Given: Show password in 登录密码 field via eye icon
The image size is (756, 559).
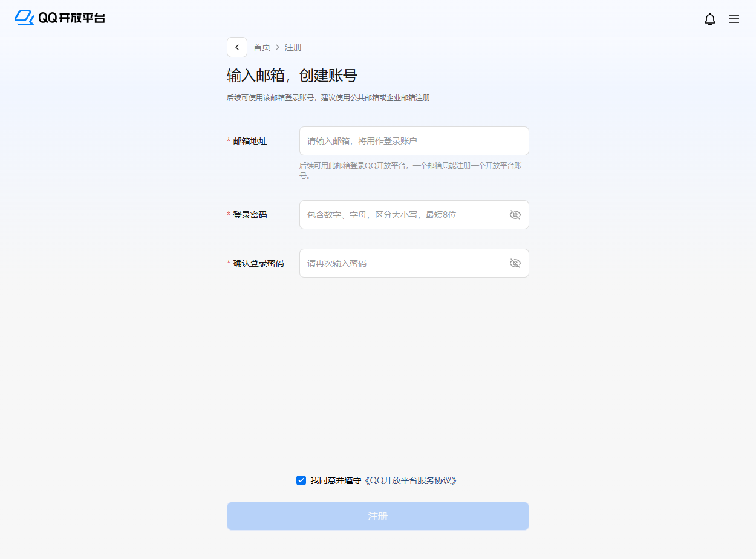Looking at the screenshot, I should [515, 215].
